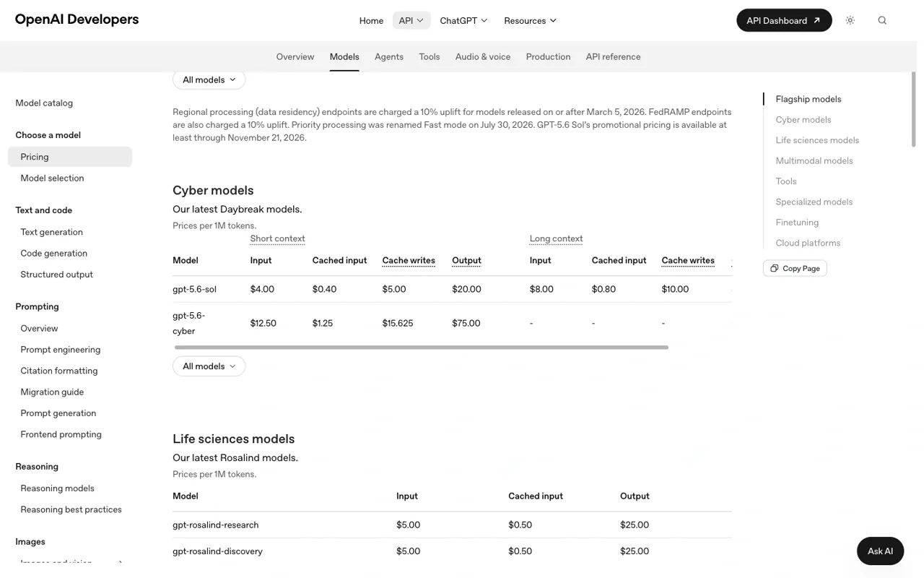
Task: Jump to Life sciences models outline link
Action: tap(817, 140)
